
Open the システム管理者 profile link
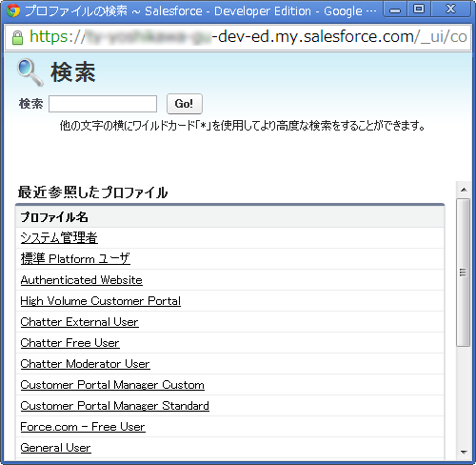[59, 238]
